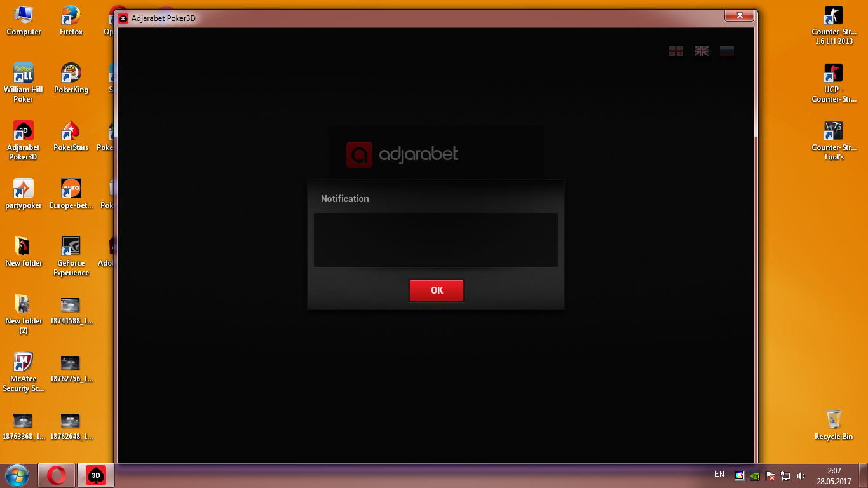Close the Adjarabet Poker3D window
868x488 pixels.
(x=739, y=15)
